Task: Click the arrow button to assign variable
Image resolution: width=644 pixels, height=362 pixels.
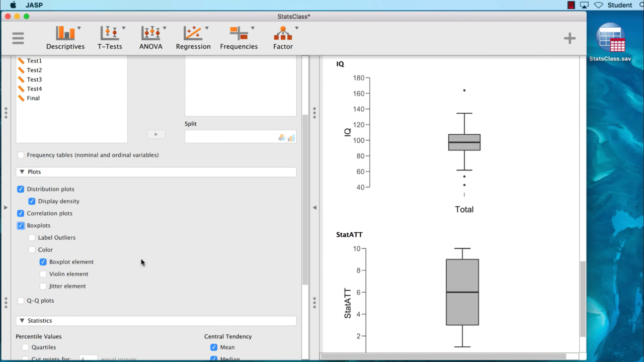Action: [156, 134]
